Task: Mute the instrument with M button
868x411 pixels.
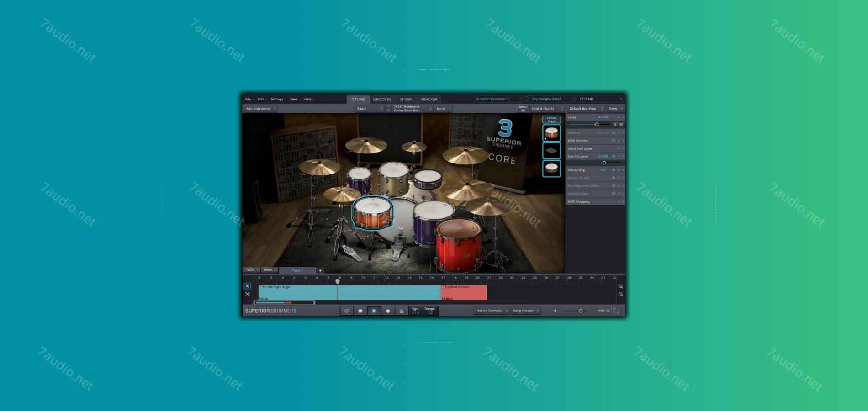Action: coord(621,124)
